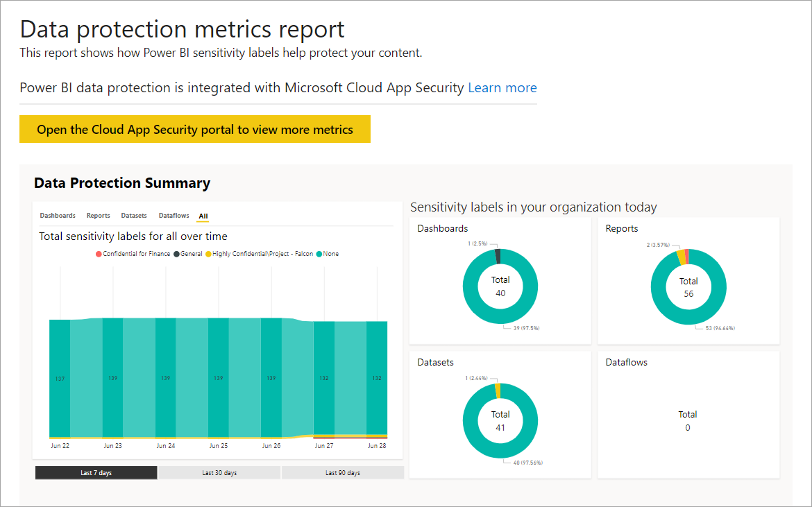
Task: Click the Jun 28 axis label
Action: [x=377, y=445]
